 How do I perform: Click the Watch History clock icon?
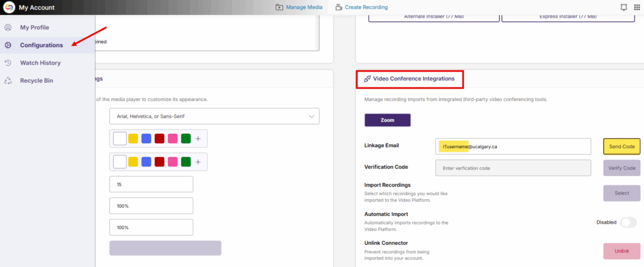click(x=8, y=63)
